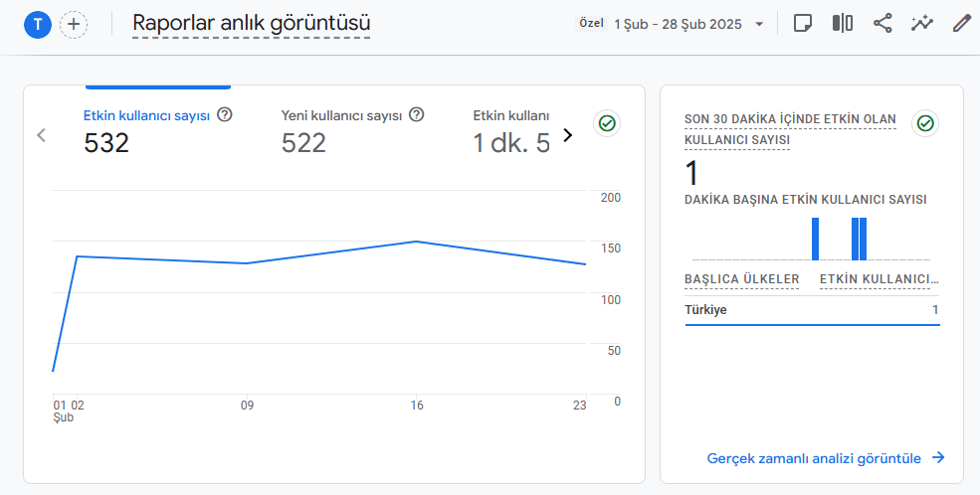Image resolution: width=980 pixels, height=495 pixels.
Task: Open help icon beside Etkin kullanıcı sayısı
Action: click(225, 115)
